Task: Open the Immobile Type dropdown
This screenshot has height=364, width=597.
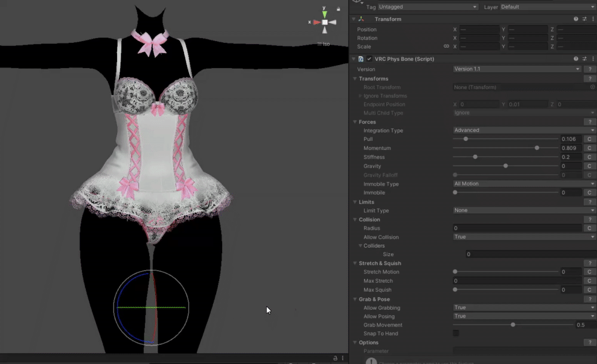Action: point(524,184)
